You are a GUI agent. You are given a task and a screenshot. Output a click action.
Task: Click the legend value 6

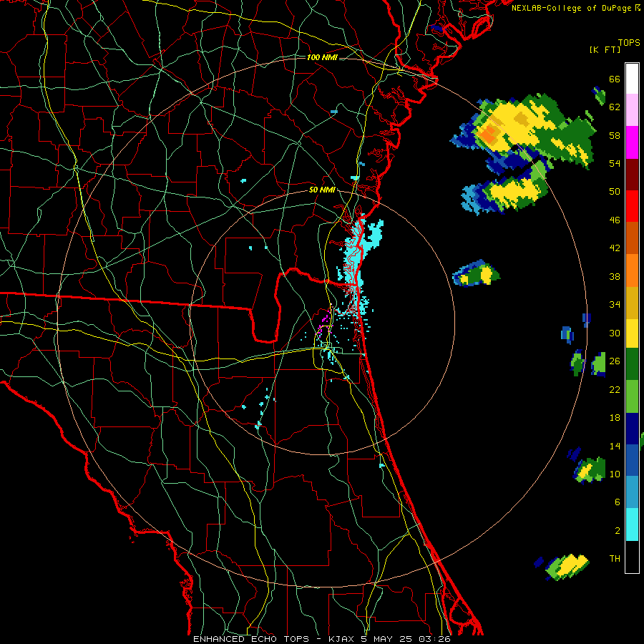pos(618,502)
